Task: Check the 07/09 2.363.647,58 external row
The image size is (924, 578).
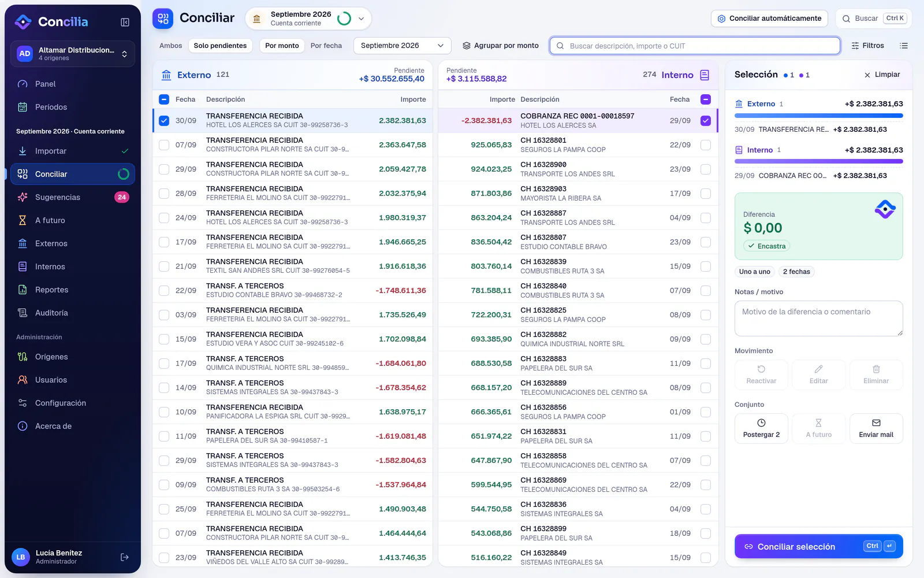Action: point(164,145)
